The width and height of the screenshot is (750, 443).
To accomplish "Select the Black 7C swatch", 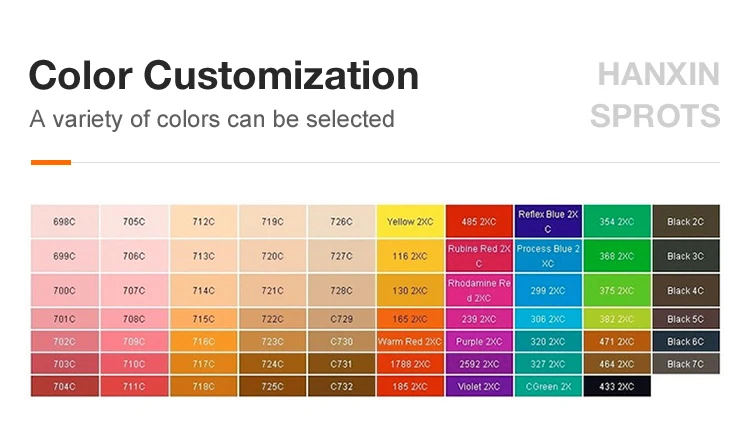I will (x=686, y=364).
